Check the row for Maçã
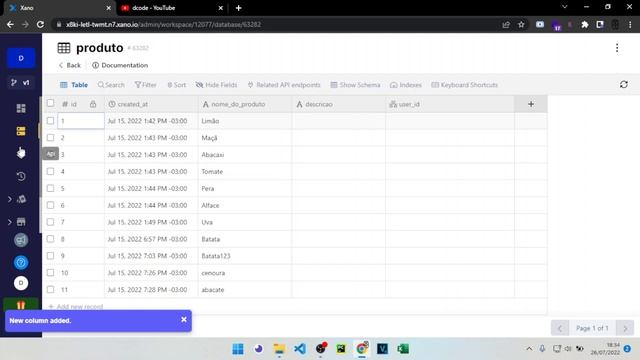The image size is (640, 360). coord(50,138)
